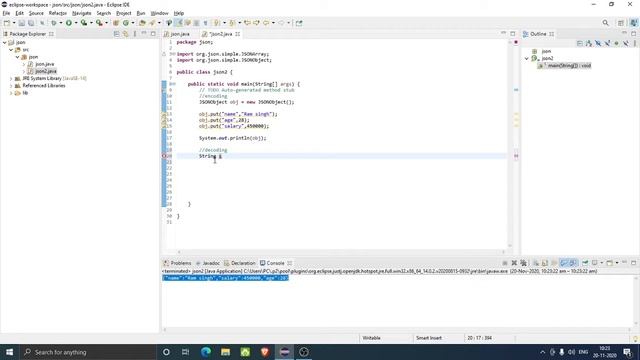
Task: Click the taskbar Search for anything box
Action: (x=88, y=352)
